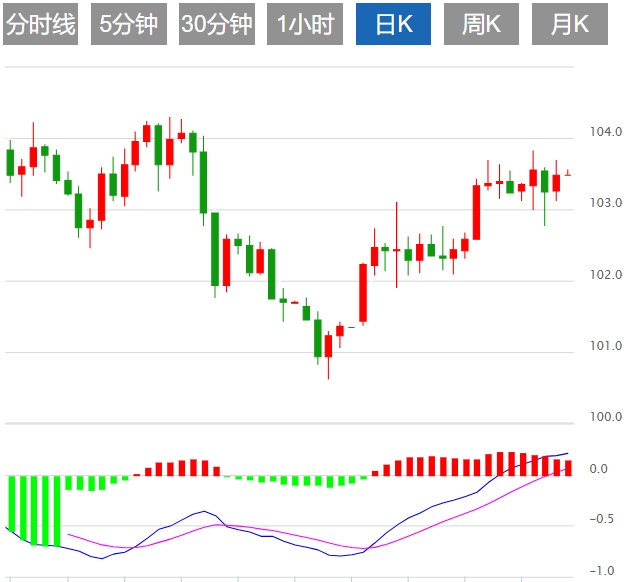Viewport: 630px width, 582px height.
Task: Click the rightmost red MACD histogram bar
Action: click(x=568, y=467)
